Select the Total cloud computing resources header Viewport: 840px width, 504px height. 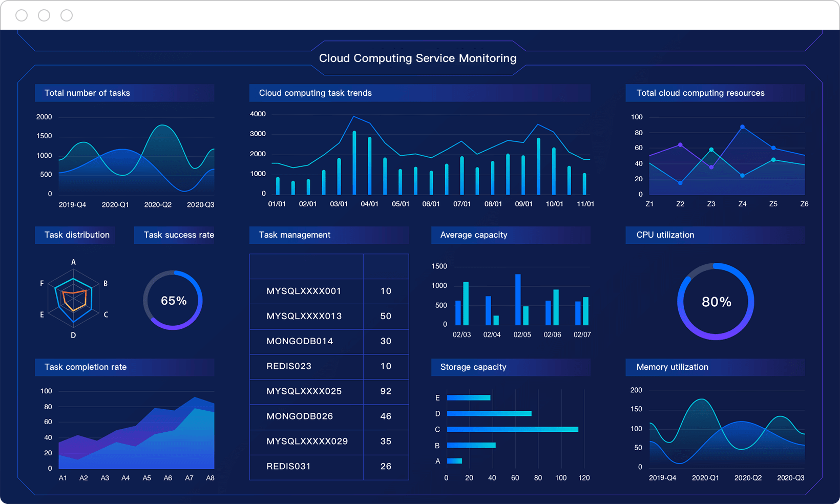coord(715,93)
